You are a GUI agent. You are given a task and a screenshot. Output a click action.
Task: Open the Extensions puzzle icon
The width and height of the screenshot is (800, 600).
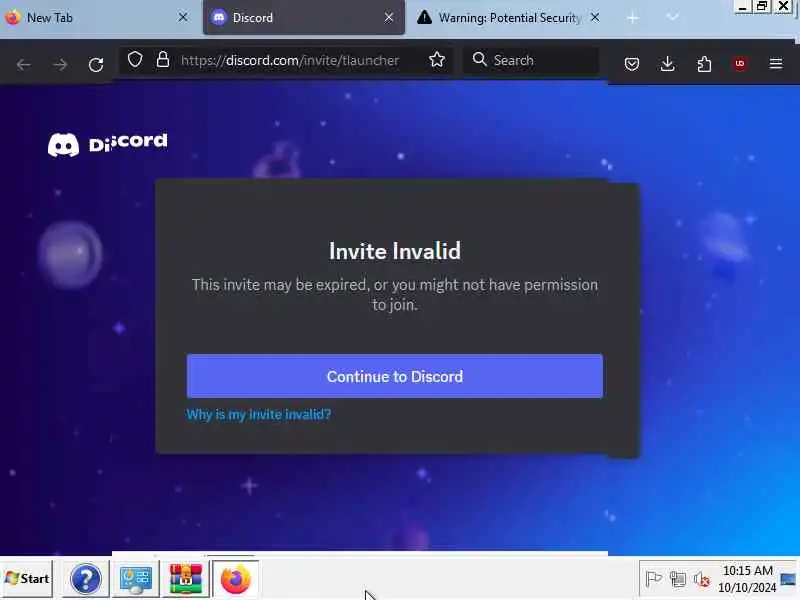pyautogui.click(x=704, y=64)
